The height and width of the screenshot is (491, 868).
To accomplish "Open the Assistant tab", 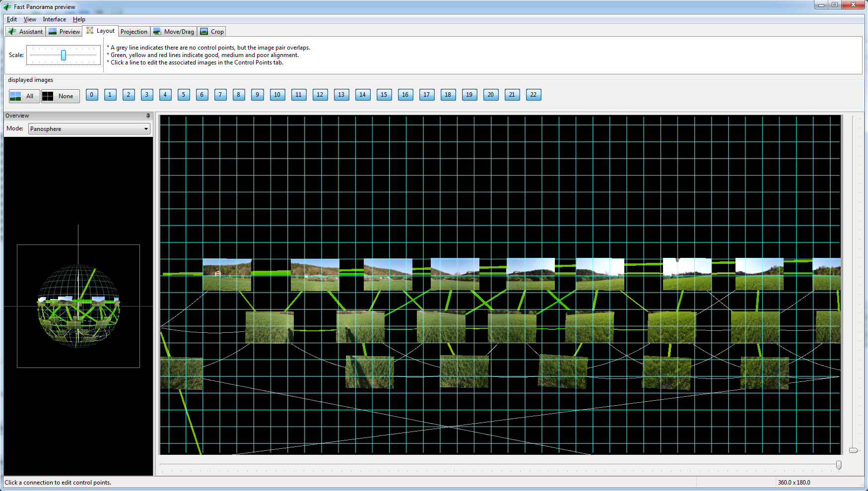I will 26,32.
